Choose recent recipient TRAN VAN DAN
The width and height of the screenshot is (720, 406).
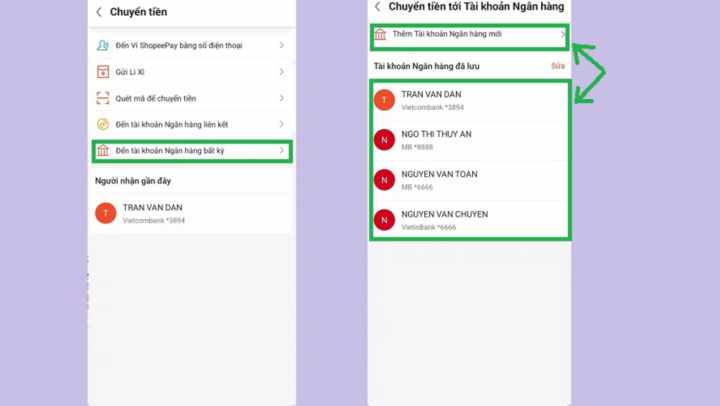point(192,214)
